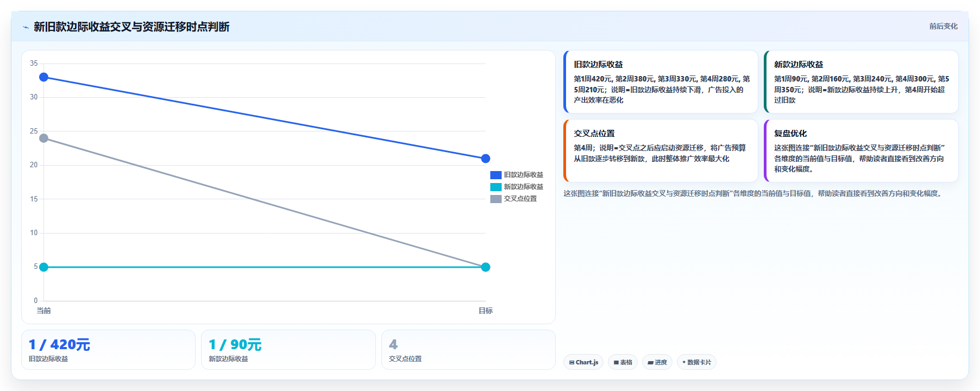
Task: Click the Chart.js tag
Action: point(583,362)
